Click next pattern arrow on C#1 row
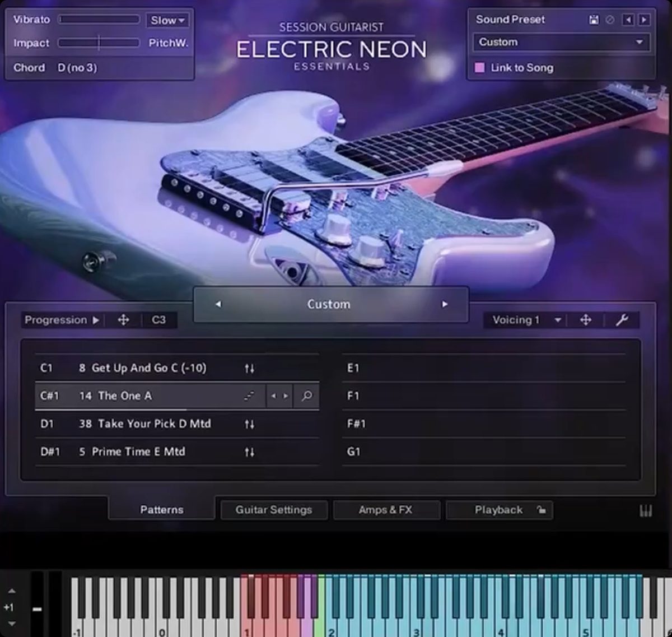Image resolution: width=672 pixels, height=637 pixels. pyautogui.click(x=286, y=396)
